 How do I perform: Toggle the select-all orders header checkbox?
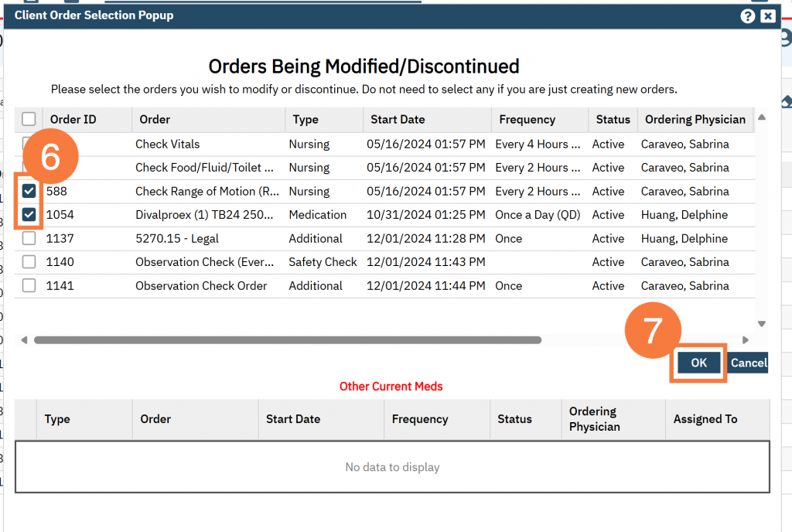pos(29,119)
